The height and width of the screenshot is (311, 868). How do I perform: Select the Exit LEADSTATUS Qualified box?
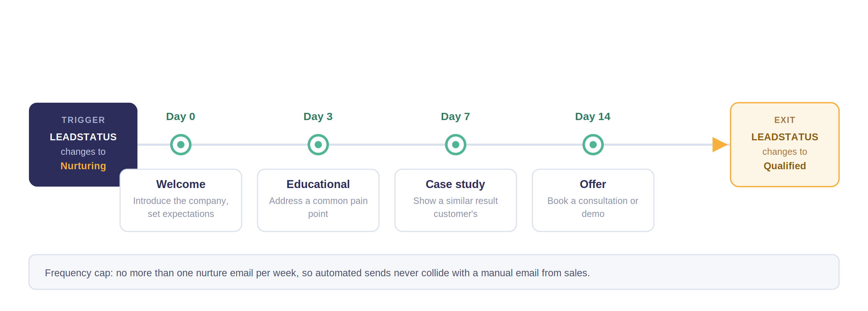click(785, 145)
